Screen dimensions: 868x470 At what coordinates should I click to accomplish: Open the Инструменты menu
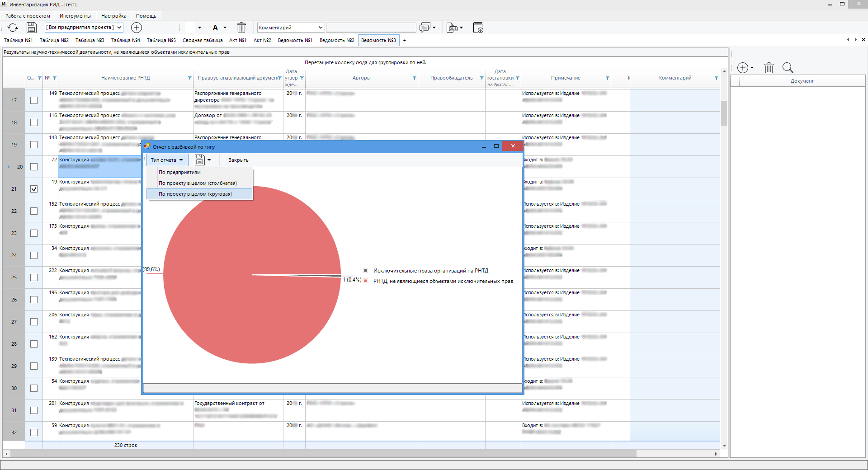pos(75,16)
